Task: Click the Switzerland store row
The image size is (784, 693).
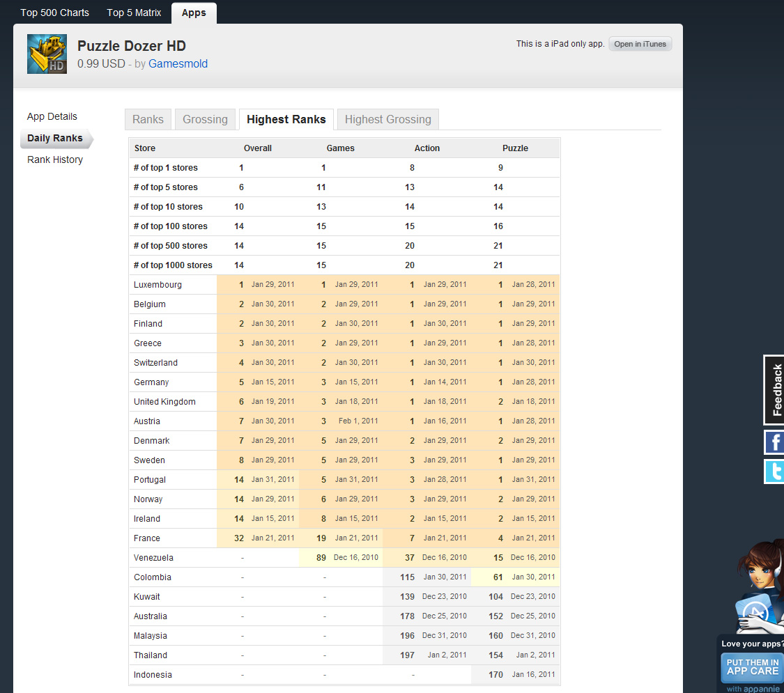Action: (x=344, y=363)
